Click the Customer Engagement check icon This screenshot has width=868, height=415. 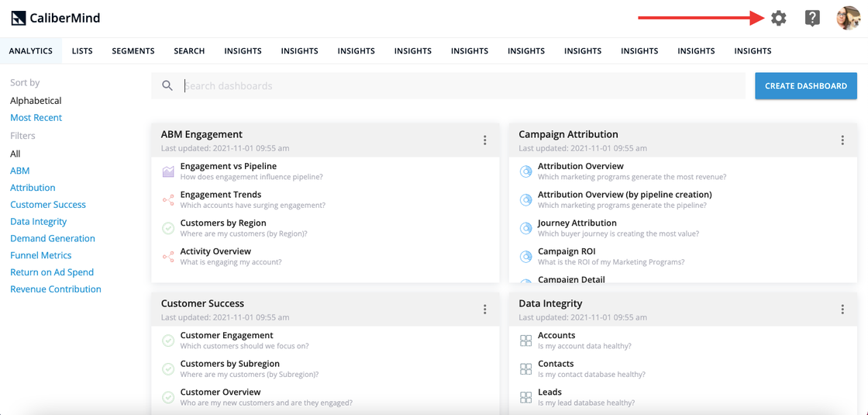click(168, 341)
